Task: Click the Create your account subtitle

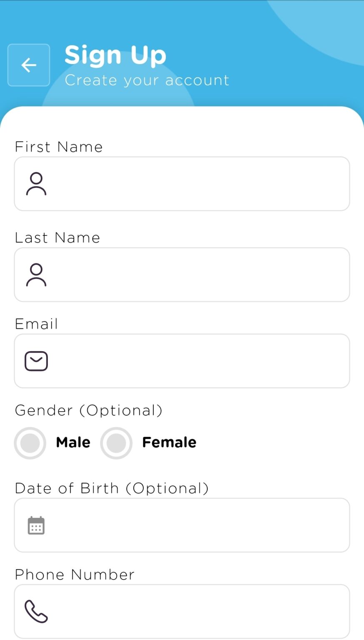Action: [147, 80]
